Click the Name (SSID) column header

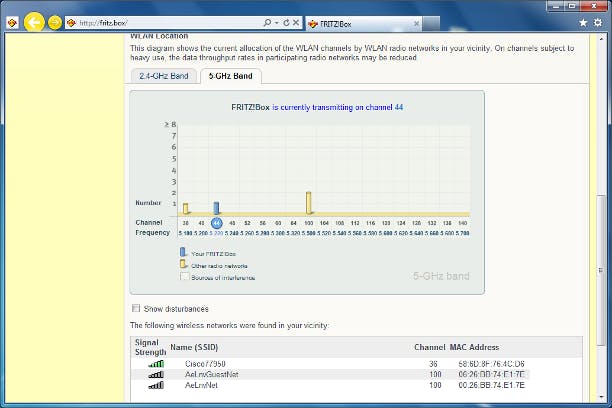tap(194, 347)
